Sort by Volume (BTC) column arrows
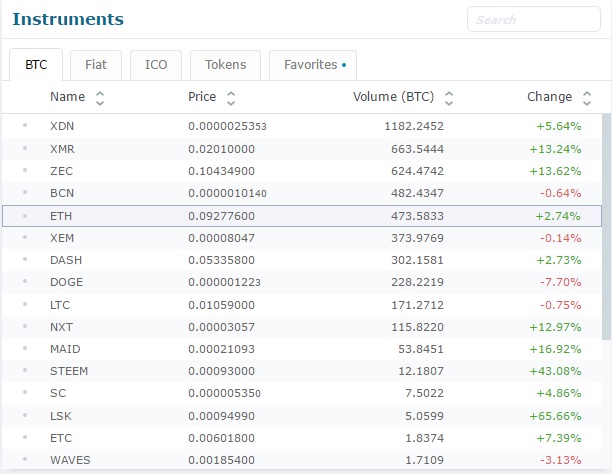Image resolution: width=612 pixels, height=474 pixels. point(449,98)
